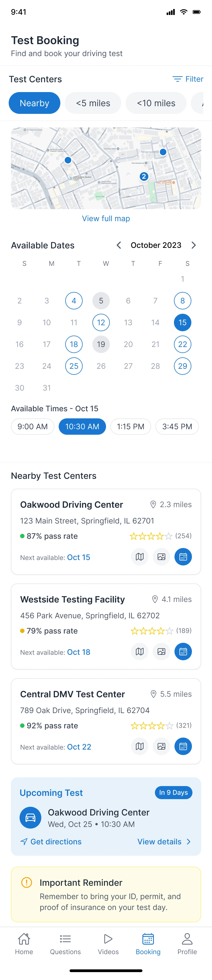
Task: Select the <5 miles distance filter
Action: tap(93, 103)
